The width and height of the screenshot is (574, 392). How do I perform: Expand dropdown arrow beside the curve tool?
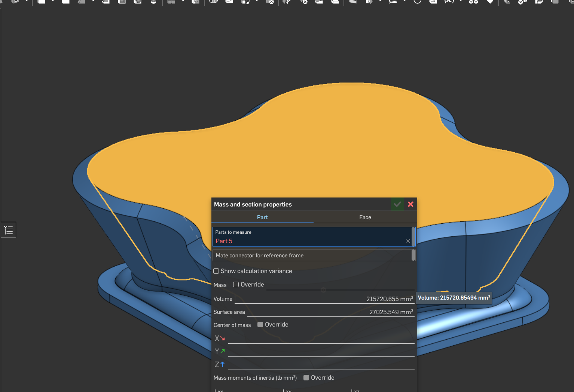[x=404, y=1]
